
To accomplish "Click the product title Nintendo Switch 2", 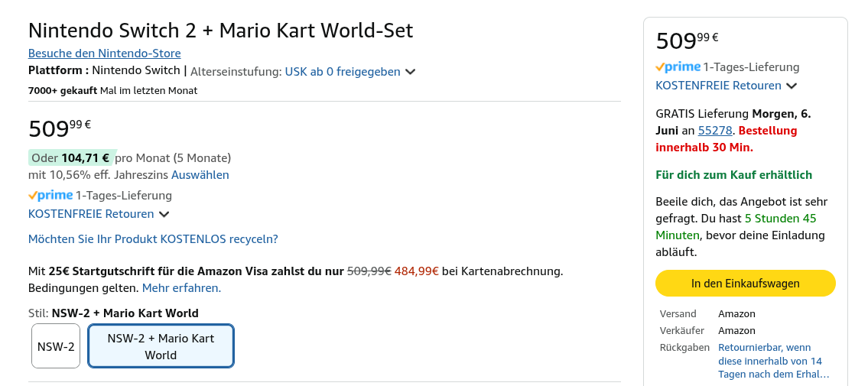I will 220,31.
